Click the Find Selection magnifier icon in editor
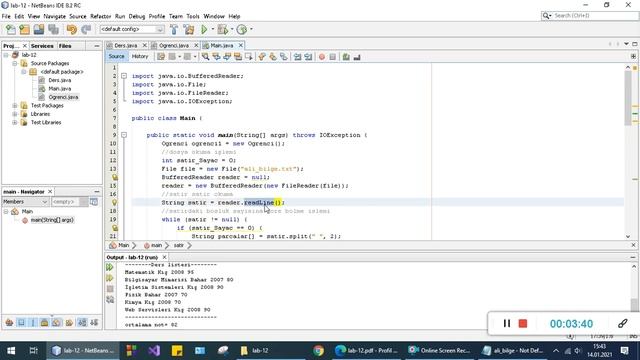This screenshot has width=640, height=360. tap(205, 57)
